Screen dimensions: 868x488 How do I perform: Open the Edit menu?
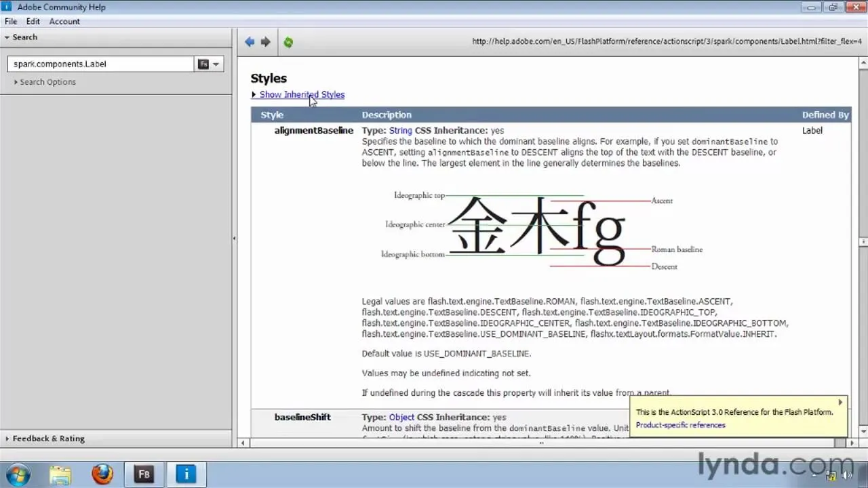(x=33, y=22)
